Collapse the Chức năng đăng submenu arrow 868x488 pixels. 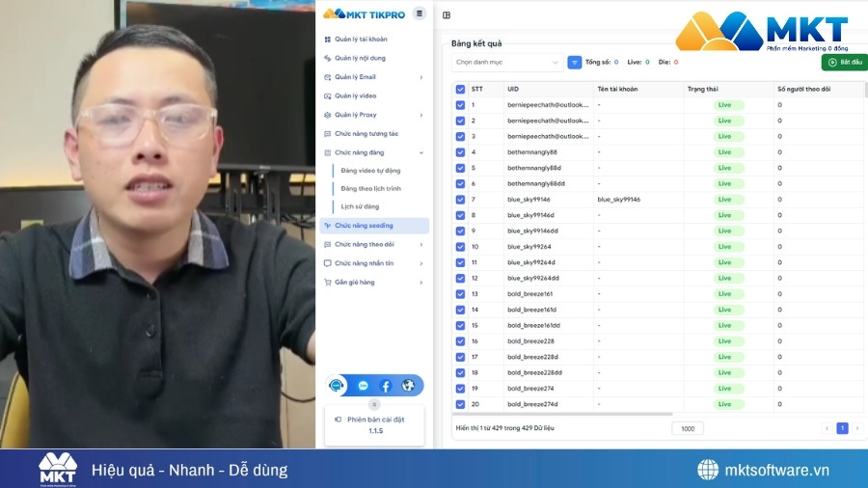tap(421, 152)
